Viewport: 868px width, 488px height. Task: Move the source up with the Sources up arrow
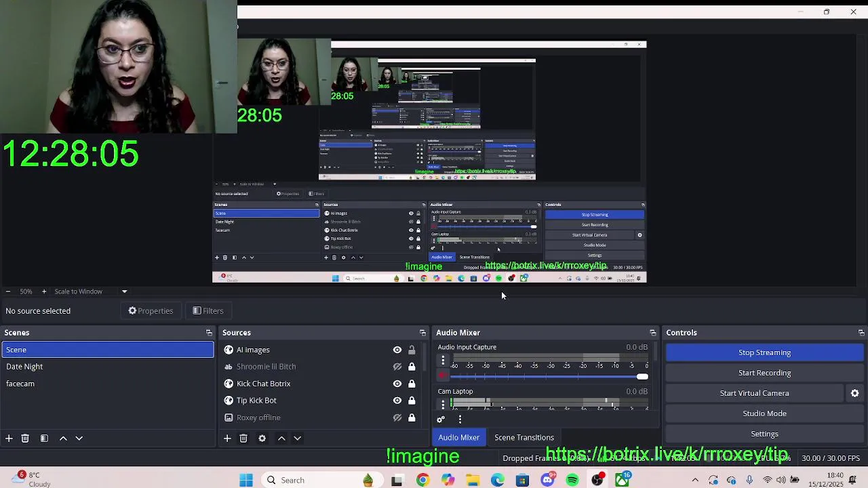pos(281,439)
